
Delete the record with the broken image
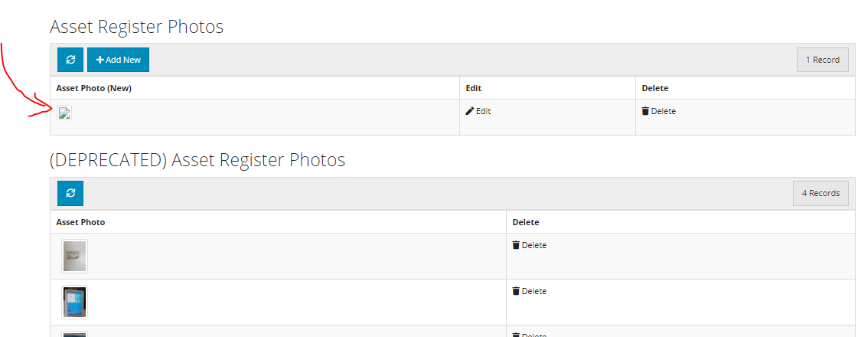pyautogui.click(x=659, y=111)
